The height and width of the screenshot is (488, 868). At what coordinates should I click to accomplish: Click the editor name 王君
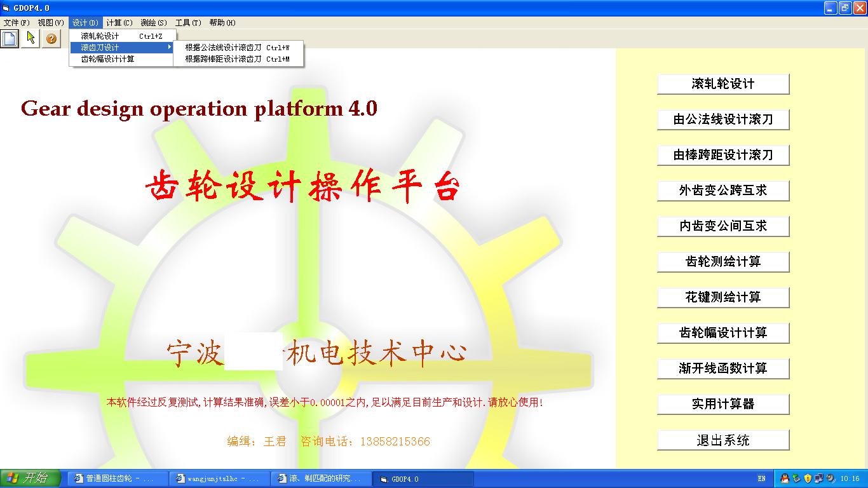click(275, 441)
